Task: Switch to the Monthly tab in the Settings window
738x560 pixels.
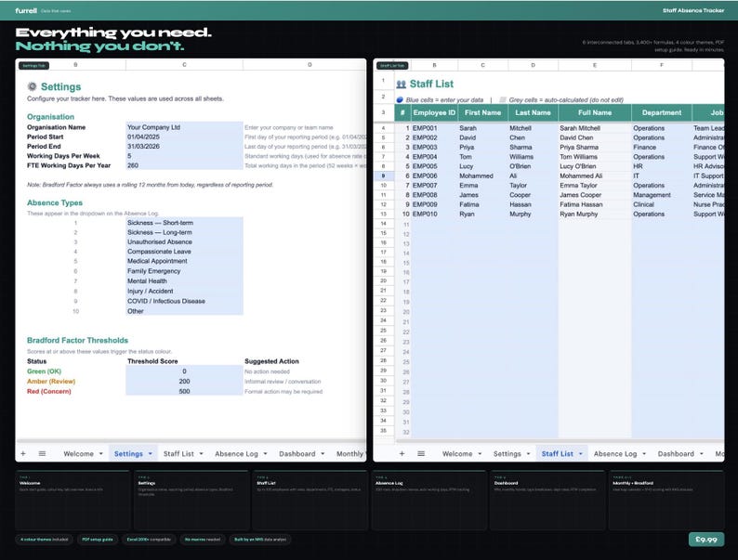Action: (x=349, y=454)
